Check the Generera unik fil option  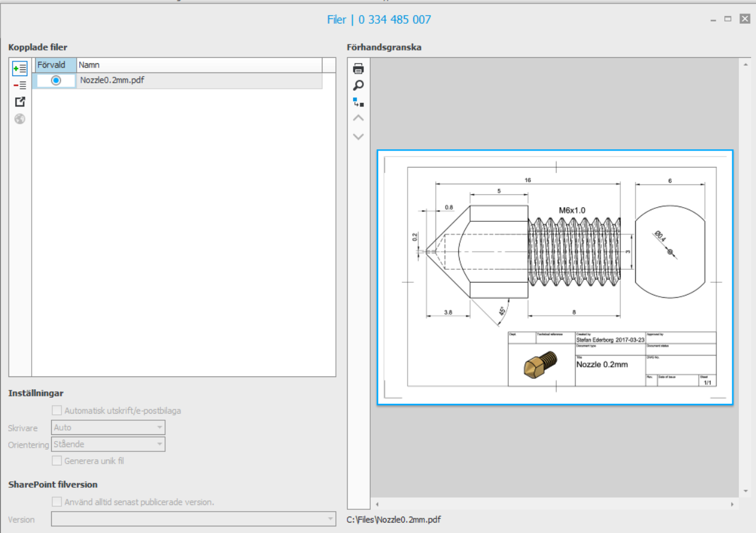click(x=57, y=461)
